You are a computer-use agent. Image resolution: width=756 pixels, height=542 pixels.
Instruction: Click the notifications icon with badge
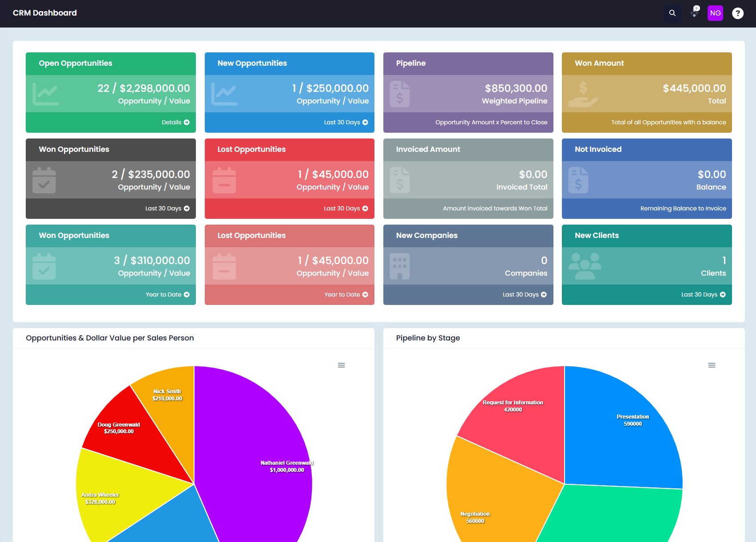695,12
